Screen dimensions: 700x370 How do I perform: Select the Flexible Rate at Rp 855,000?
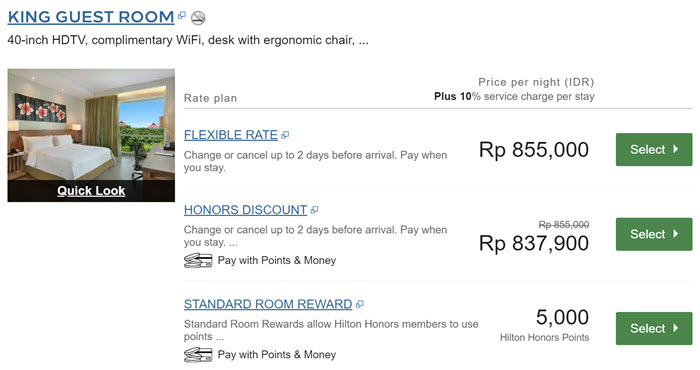point(654,150)
